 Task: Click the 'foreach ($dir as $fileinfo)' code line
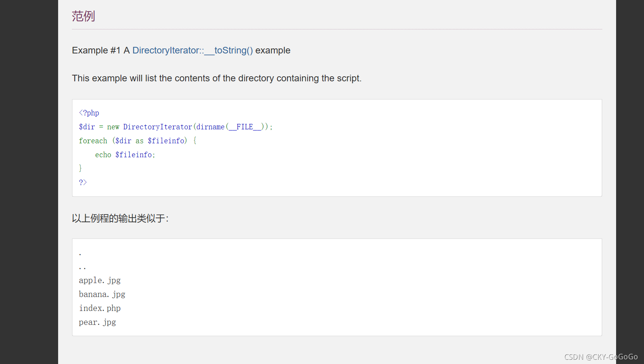coord(138,141)
